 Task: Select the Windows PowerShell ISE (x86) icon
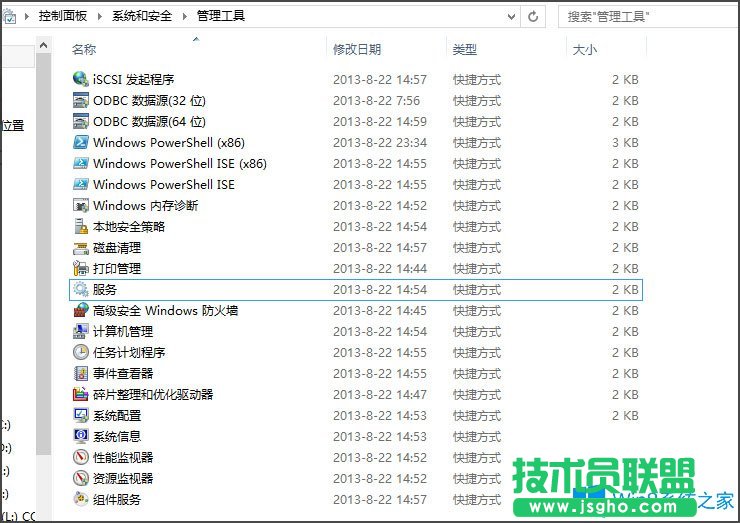(x=81, y=163)
